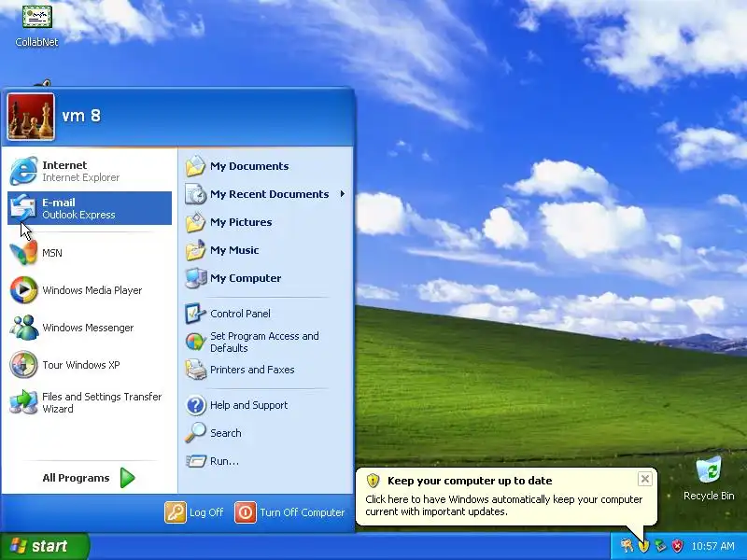
Task: Launch the Outlook Express e-mail icon
Action: (x=23, y=208)
